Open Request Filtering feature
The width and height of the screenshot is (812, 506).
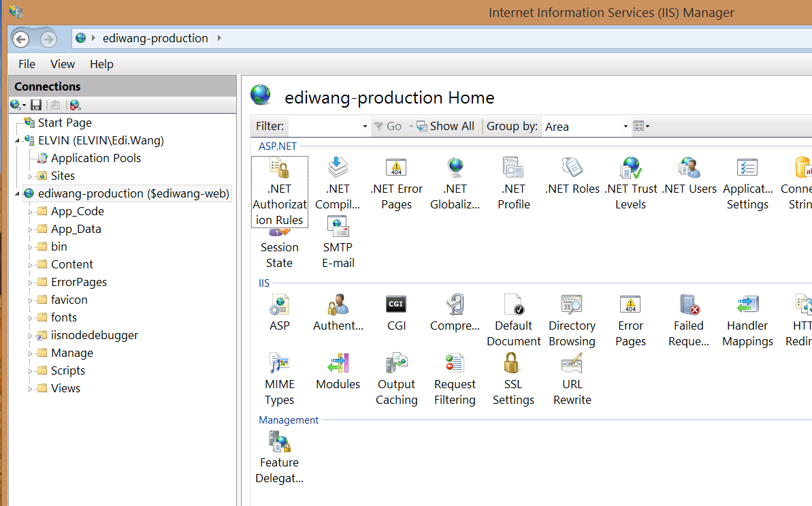click(x=455, y=379)
